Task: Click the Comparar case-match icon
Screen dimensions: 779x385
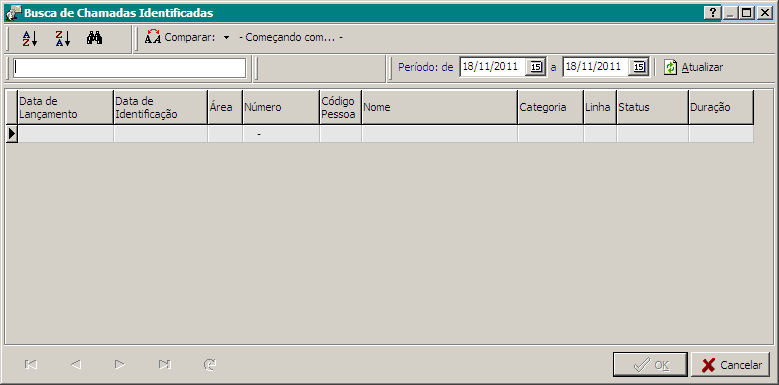Action: (153, 37)
